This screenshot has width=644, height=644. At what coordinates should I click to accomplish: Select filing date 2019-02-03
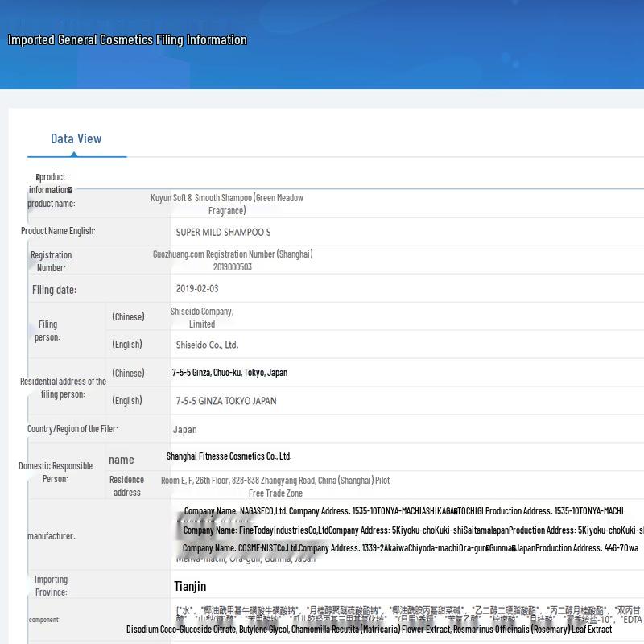pyautogui.click(x=197, y=289)
